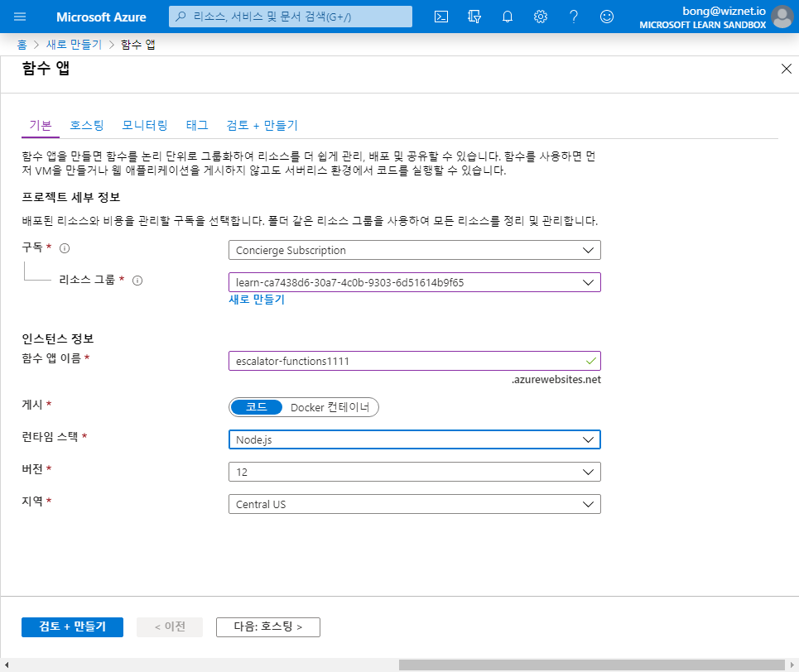Launch Cloud Shell from the top bar
Viewport: 799px width, 672px height.
tap(441, 17)
